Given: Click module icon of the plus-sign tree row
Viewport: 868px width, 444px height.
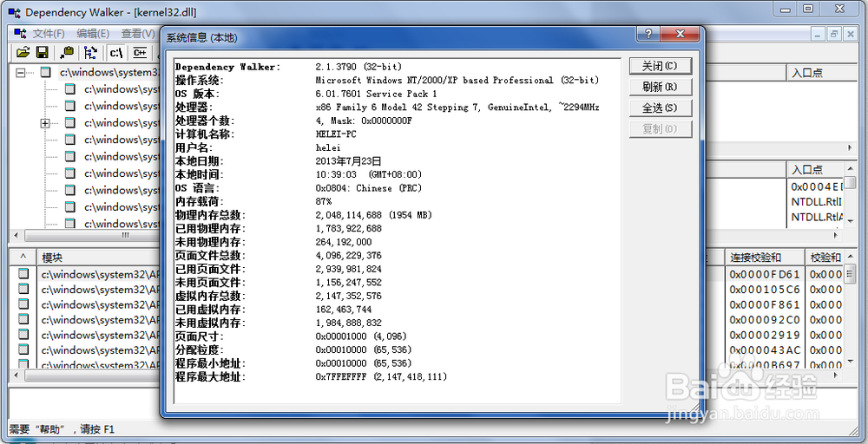Looking at the screenshot, I should click(x=69, y=123).
